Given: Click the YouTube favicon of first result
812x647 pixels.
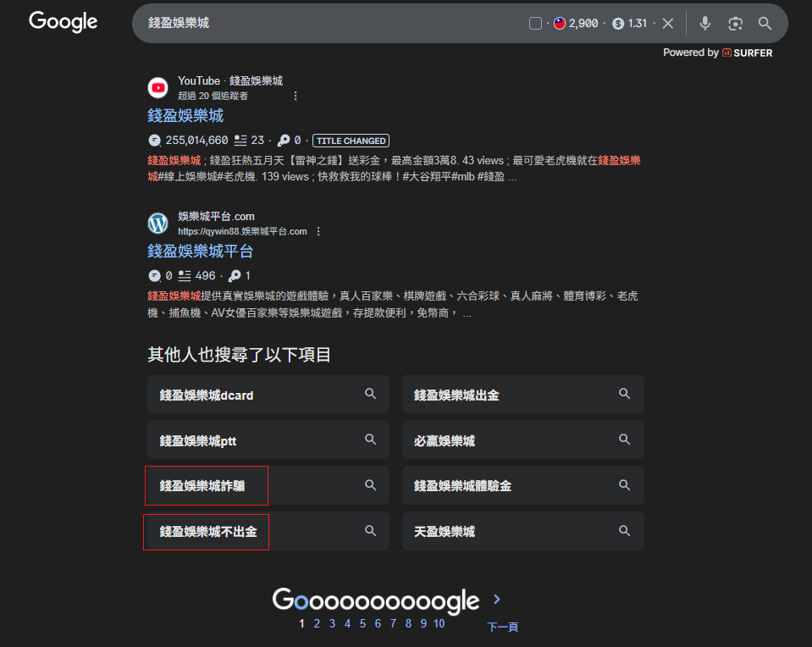Looking at the screenshot, I should [x=158, y=87].
